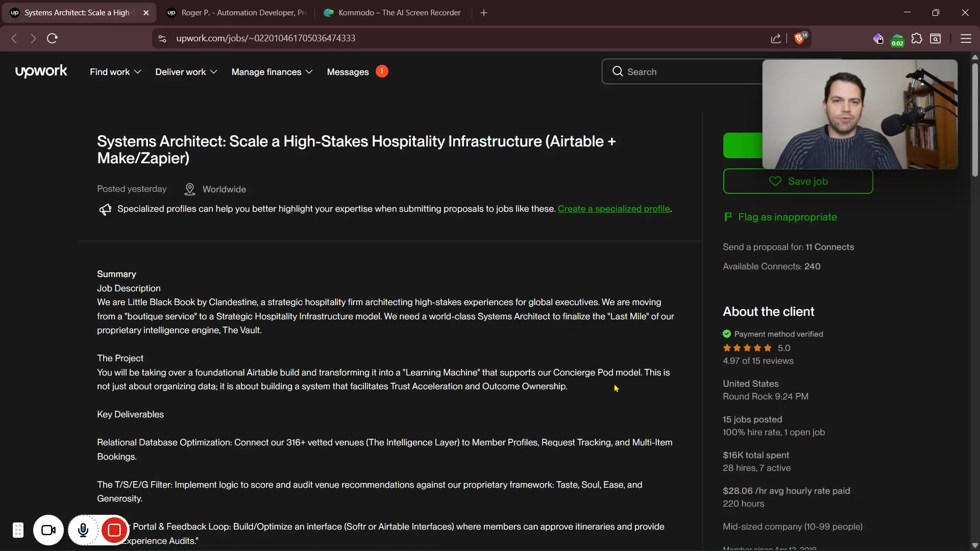
Task: Switch to the Kommodo AI Screen Recorder tab
Action: 393,13
